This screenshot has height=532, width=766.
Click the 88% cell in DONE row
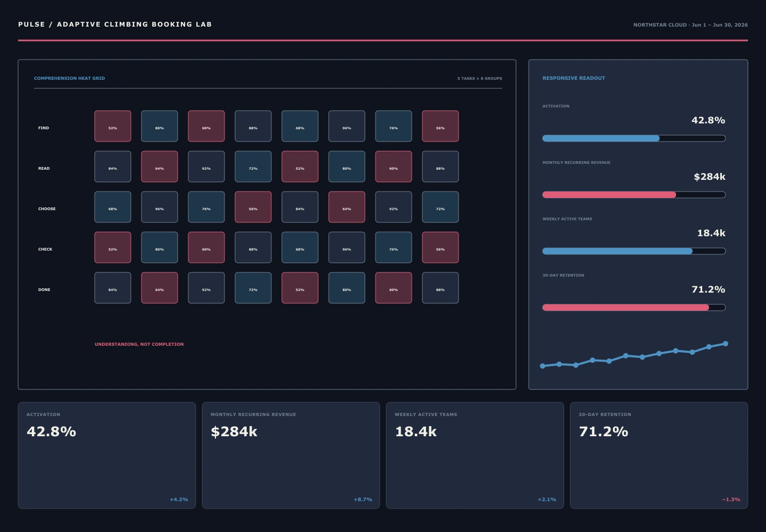coord(440,288)
